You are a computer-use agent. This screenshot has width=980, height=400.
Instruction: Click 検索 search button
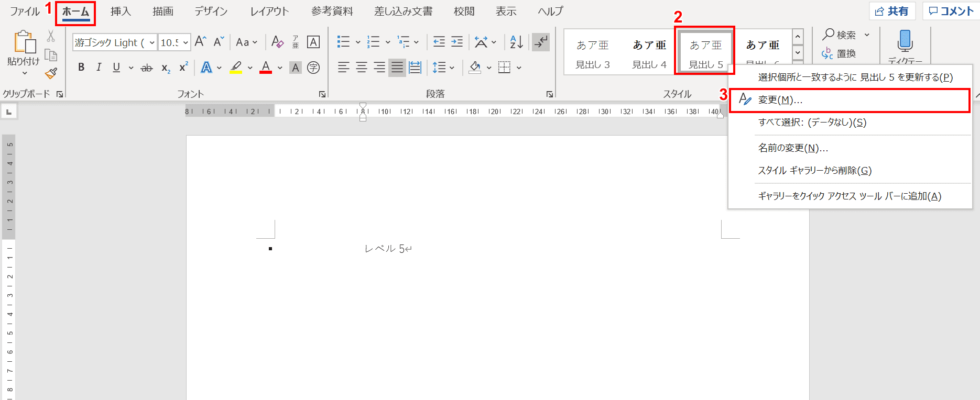[840, 35]
